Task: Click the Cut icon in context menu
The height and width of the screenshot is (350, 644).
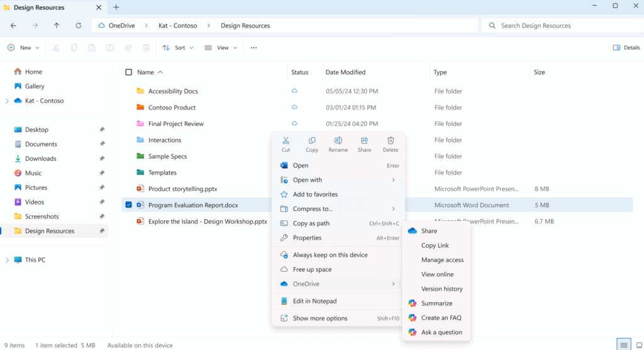Action: coord(286,141)
